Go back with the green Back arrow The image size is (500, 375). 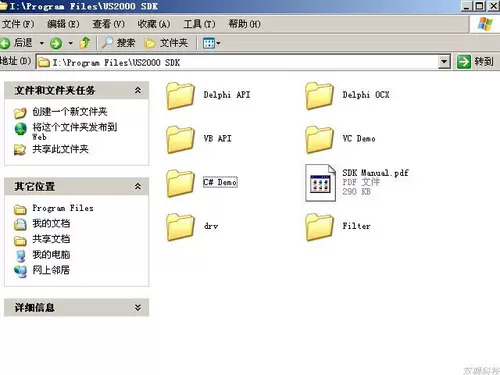pos(5,43)
